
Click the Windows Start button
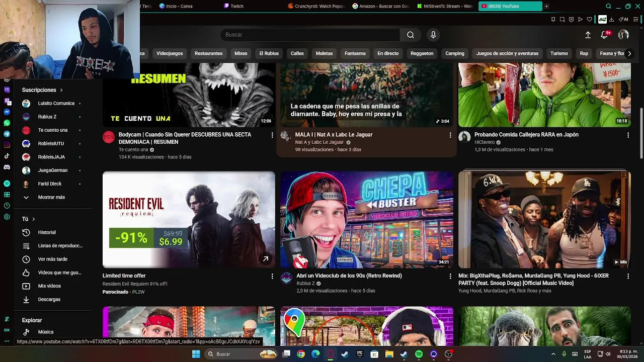coord(196,354)
